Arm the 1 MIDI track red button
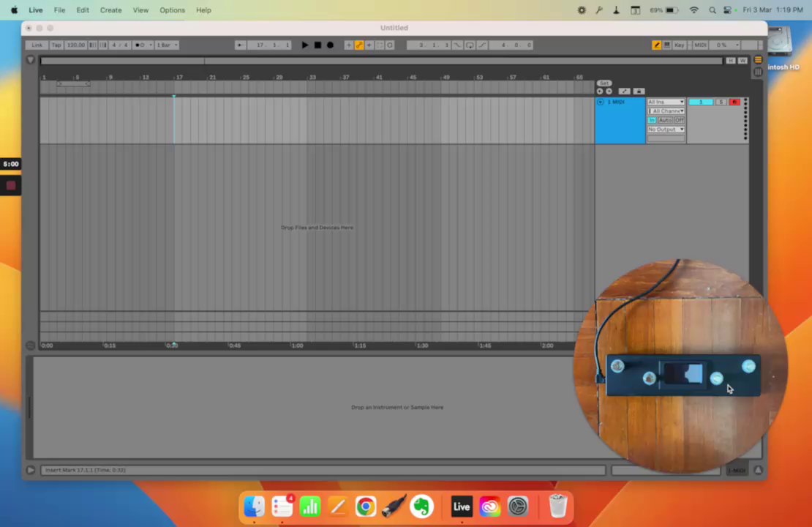Viewport: 812px width, 527px height. pyautogui.click(x=734, y=102)
